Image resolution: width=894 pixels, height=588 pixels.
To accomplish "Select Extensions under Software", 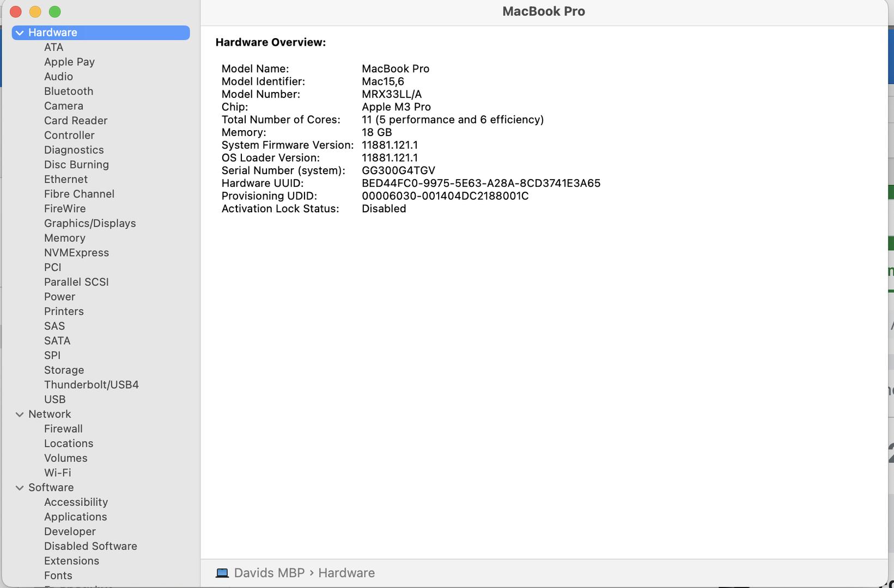I will [71, 562].
